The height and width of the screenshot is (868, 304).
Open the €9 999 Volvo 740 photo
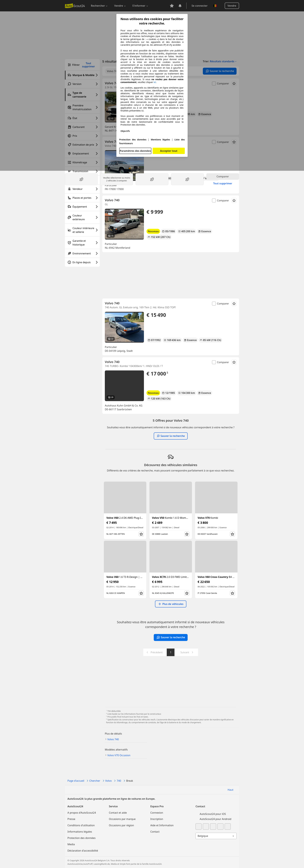pyautogui.click(x=124, y=224)
